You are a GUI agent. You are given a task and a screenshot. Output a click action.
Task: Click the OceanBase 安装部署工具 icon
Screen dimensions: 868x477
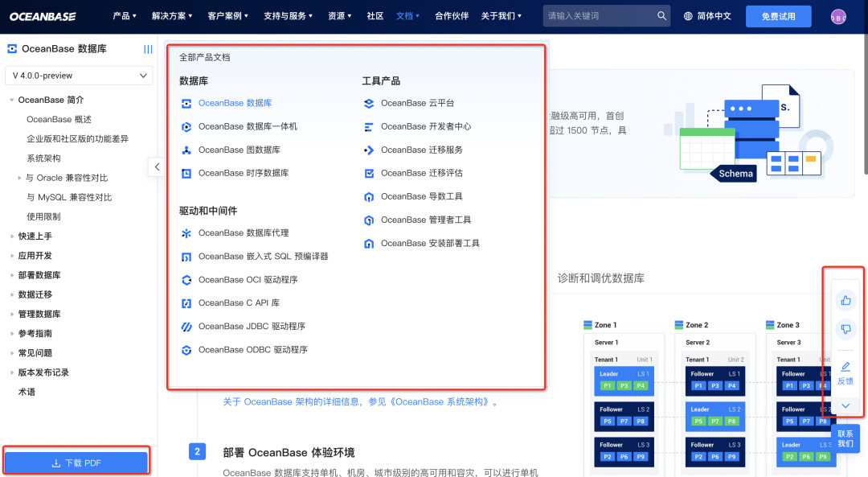coord(369,244)
